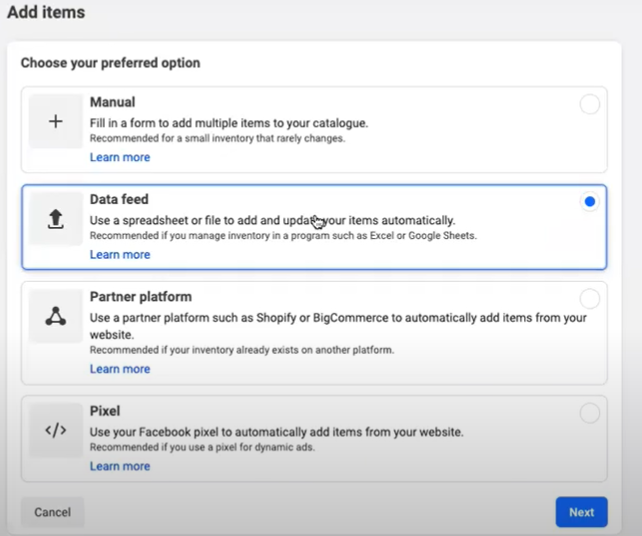Click the Manual option title
Image resolution: width=642 pixels, height=536 pixels.
112,102
